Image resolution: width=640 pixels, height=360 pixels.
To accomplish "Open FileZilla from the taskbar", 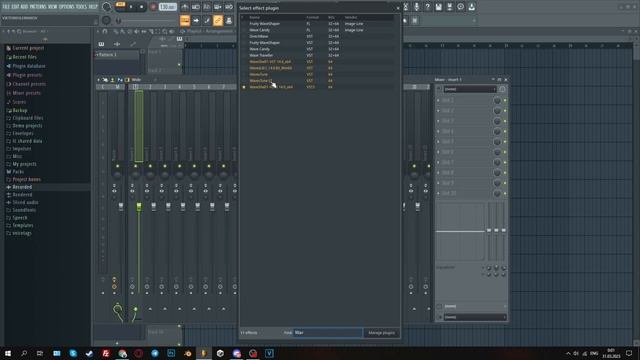I will [x=106, y=353].
